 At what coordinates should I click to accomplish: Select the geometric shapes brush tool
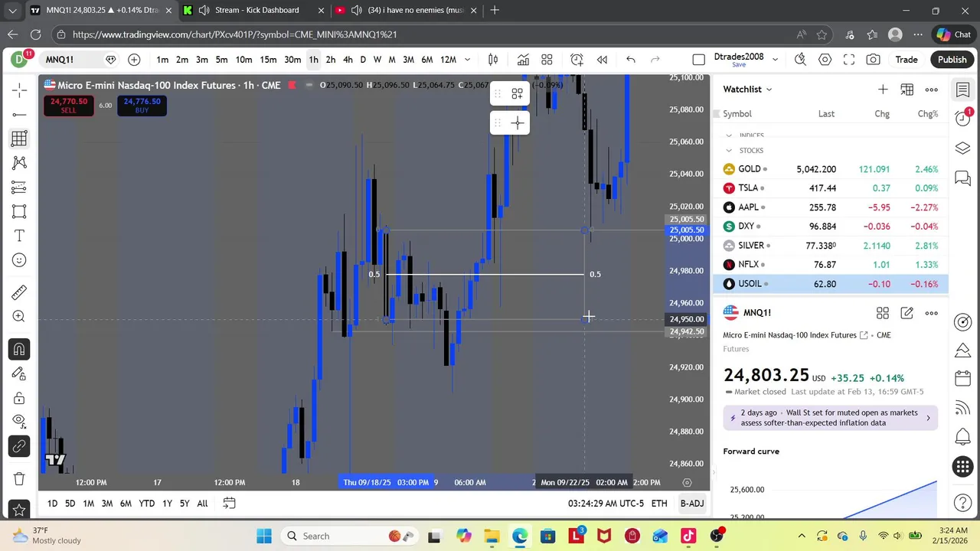click(x=19, y=212)
